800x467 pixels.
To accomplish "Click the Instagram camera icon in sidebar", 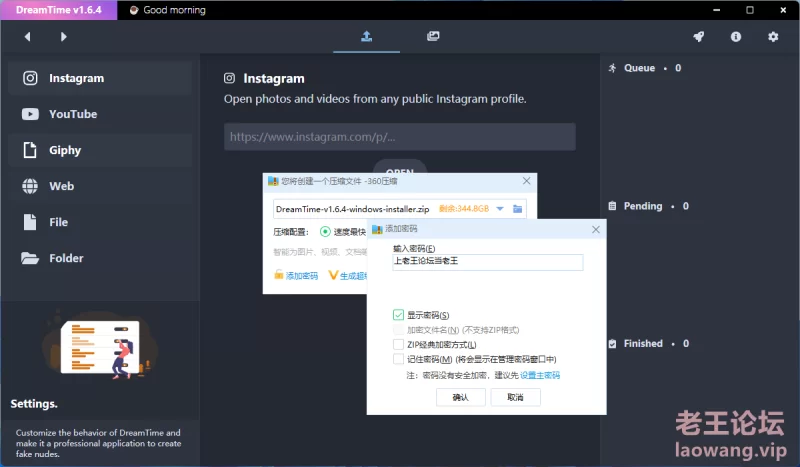I will (x=30, y=78).
